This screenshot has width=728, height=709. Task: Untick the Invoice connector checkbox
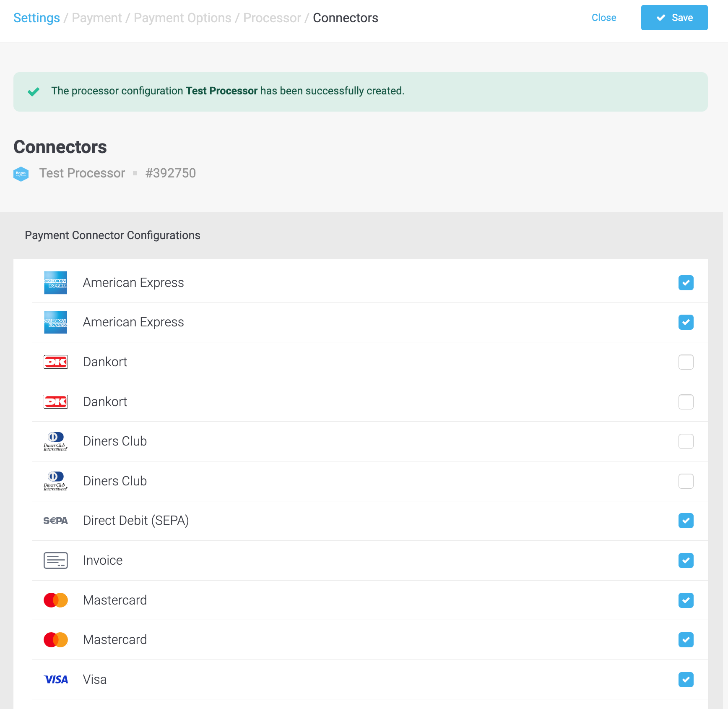[686, 560]
